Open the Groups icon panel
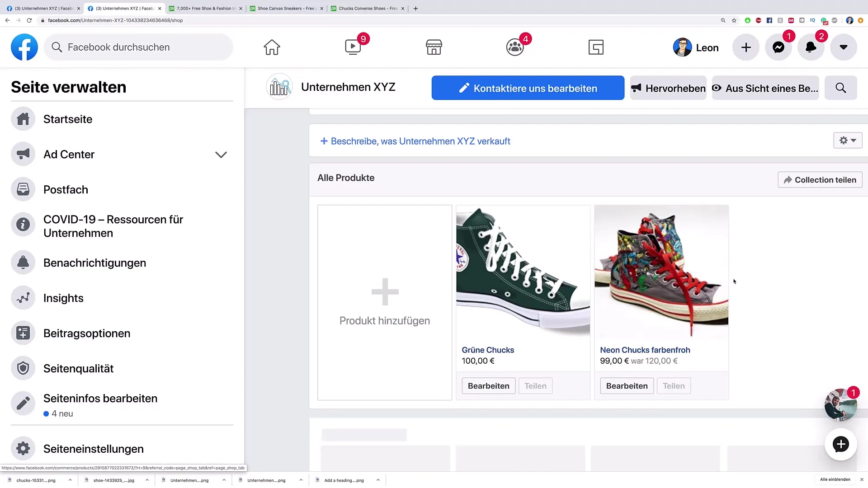The image size is (868, 488). (515, 47)
